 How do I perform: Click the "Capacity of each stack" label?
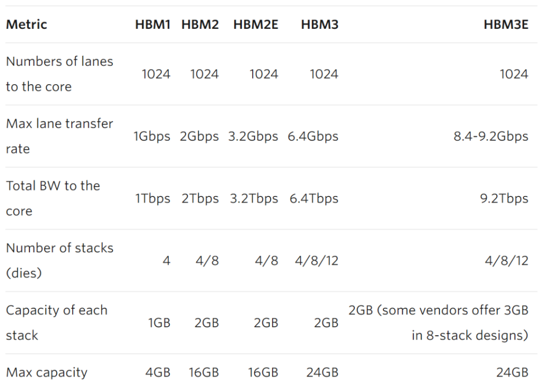point(56,322)
